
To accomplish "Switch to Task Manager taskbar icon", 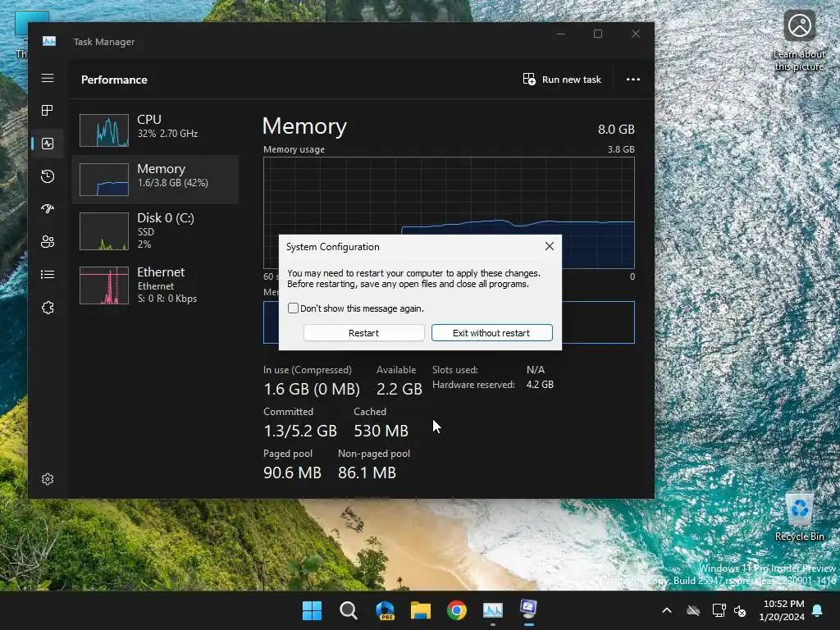I will click(x=493, y=610).
